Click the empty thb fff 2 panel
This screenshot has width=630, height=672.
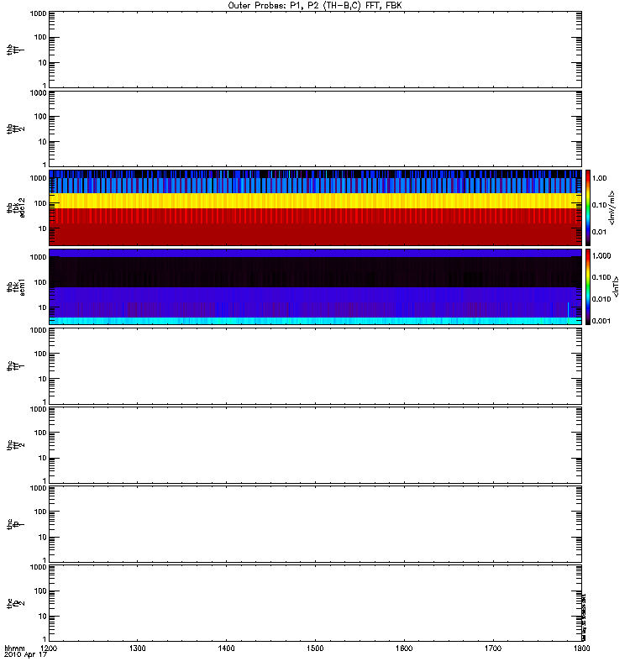315,129
